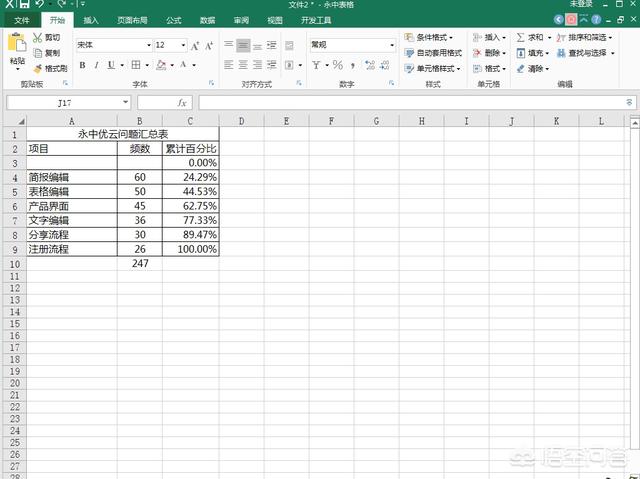
Task: Increase font size with larger A
Action: pyautogui.click(x=195, y=46)
